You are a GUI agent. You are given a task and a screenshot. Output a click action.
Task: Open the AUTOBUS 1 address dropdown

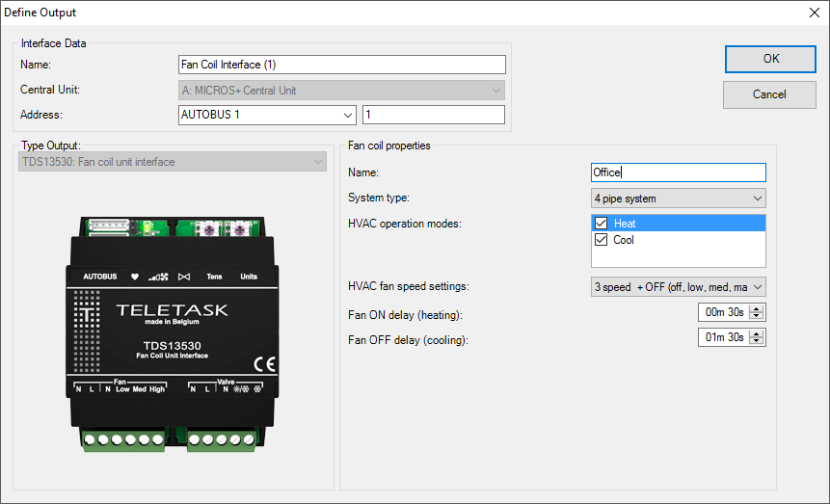(348, 116)
